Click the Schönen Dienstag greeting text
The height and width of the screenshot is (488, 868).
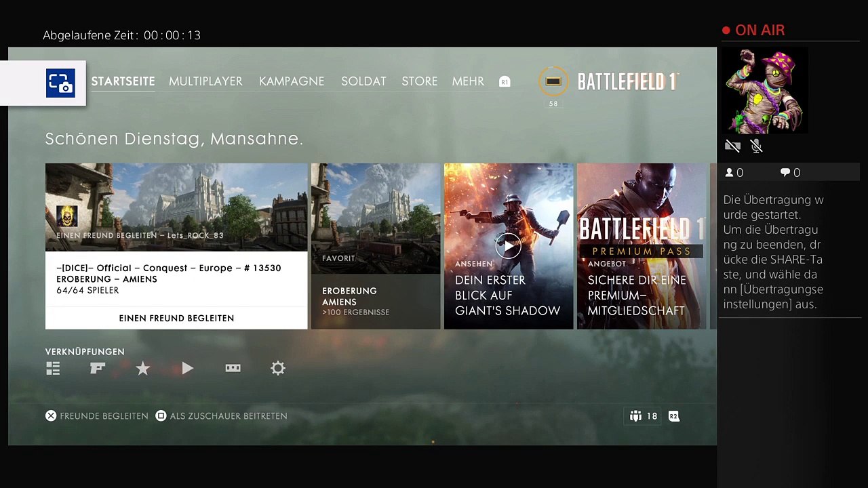(x=174, y=139)
